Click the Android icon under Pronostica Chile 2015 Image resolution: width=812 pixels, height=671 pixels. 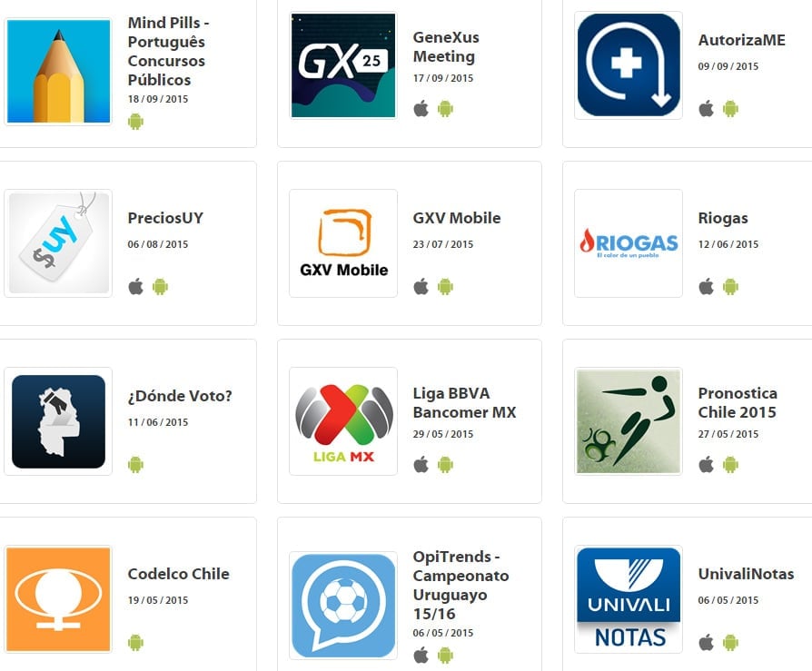(x=730, y=464)
